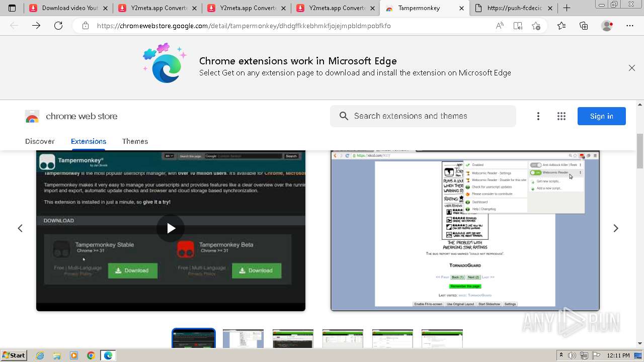
Task: Search extensions and themes field
Action: [423, 116]
